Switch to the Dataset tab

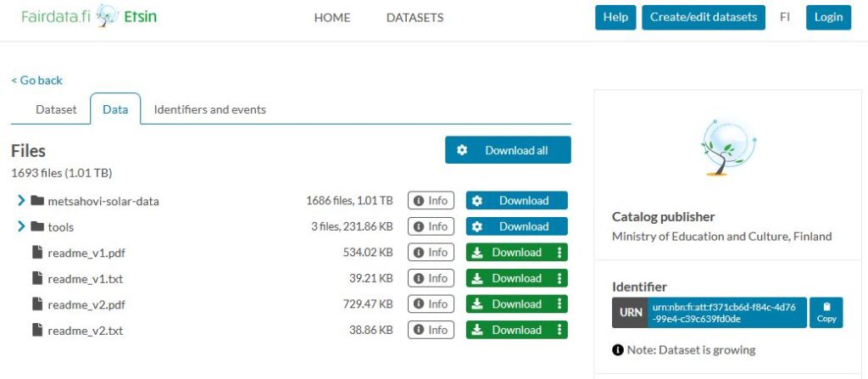(56, 109)
